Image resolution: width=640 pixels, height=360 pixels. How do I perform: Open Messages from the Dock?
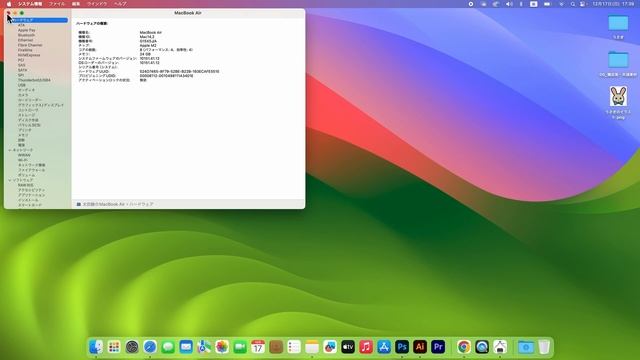[168, 347]
